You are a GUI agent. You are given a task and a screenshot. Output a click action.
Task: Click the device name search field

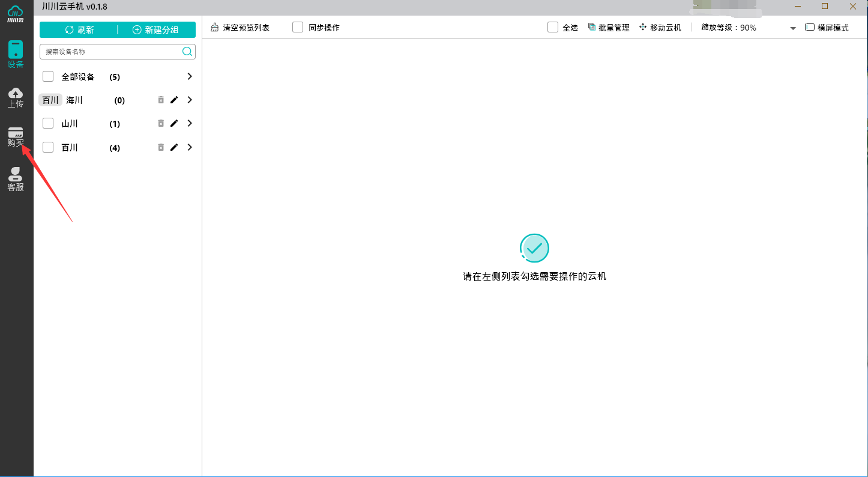(x=108, y=52)
